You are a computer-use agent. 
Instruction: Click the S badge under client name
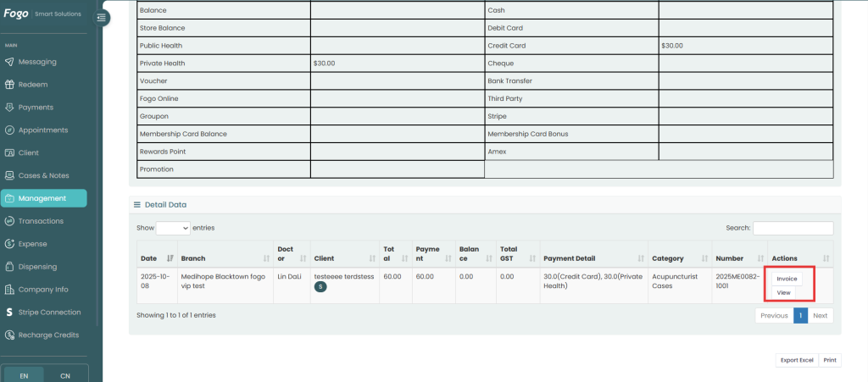[320, 287]
